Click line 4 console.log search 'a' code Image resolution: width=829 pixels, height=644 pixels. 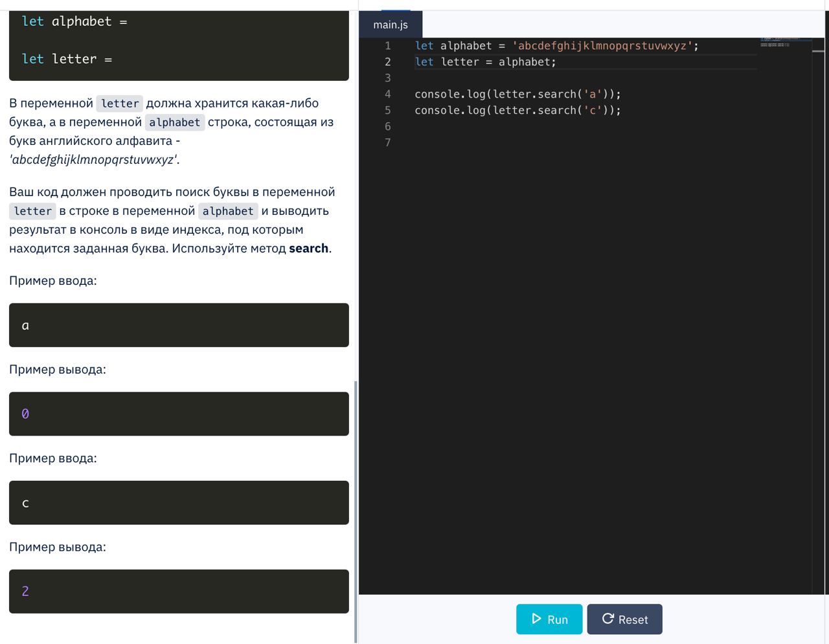click(x=517, y=94)
